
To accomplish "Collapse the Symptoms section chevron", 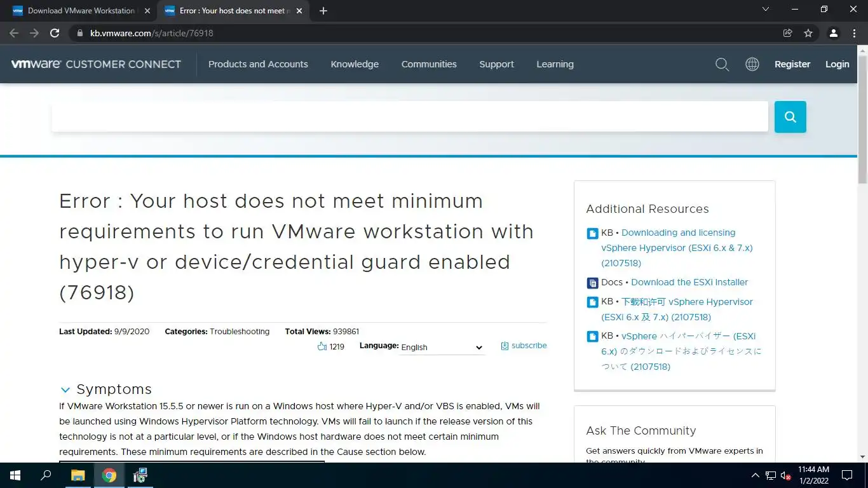I will 65,390.
